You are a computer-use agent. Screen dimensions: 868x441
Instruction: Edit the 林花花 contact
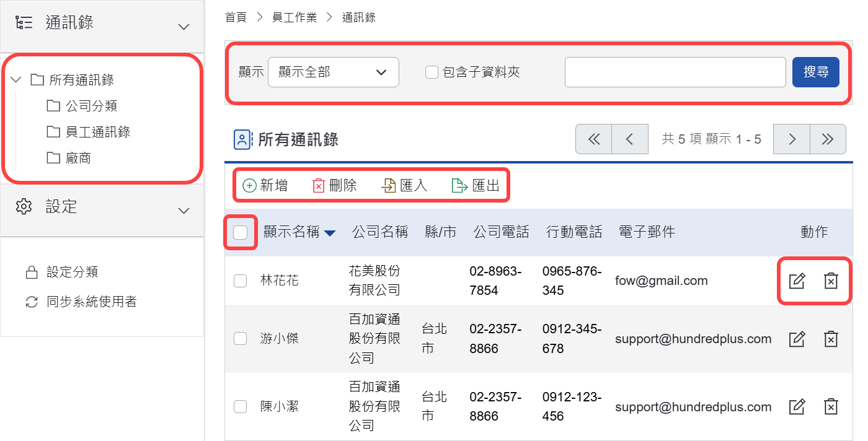click(x=797, y=281)
